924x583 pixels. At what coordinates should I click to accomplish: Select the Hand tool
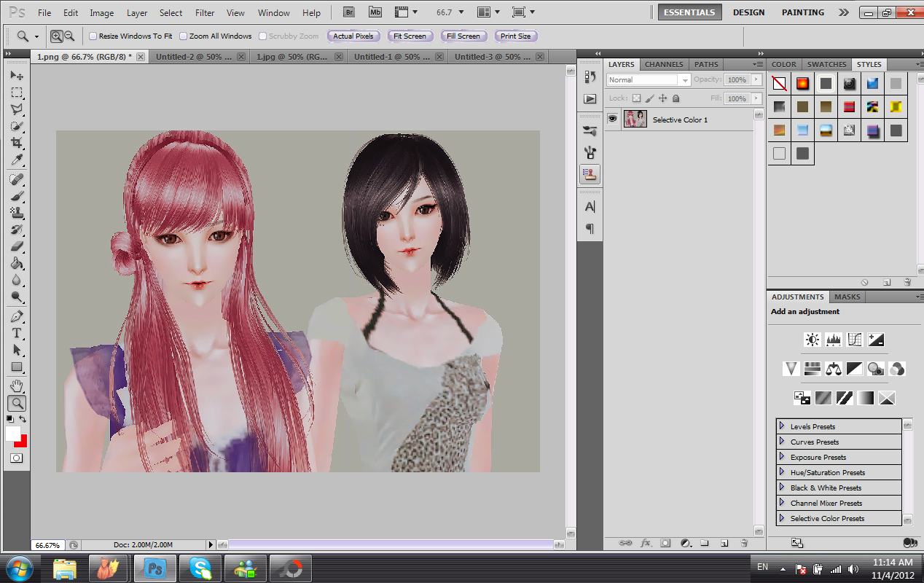click(x=16, y=386)
